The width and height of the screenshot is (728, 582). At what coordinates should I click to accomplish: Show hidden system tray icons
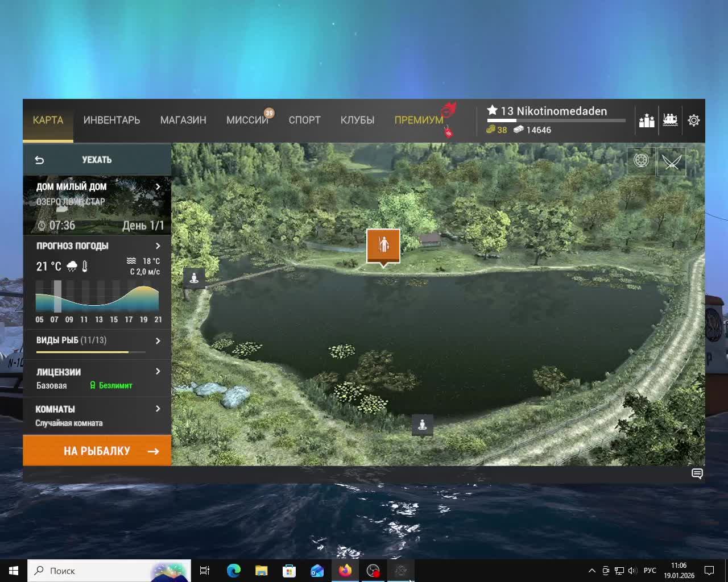591,571
